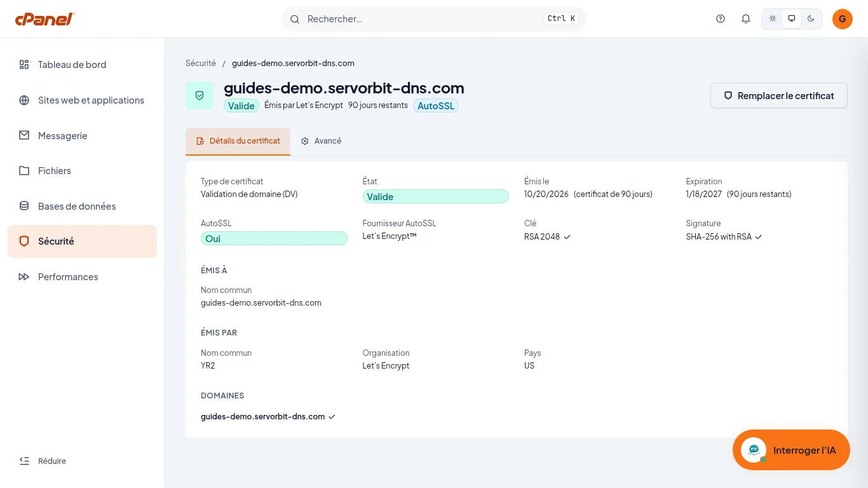Click the checkmark after the listed domain
This screenshot has height=488, width=868.
332,417
